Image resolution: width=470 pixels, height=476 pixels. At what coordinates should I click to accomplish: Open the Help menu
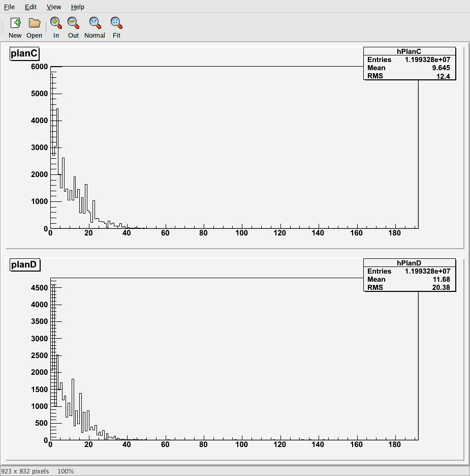point(78,7)
